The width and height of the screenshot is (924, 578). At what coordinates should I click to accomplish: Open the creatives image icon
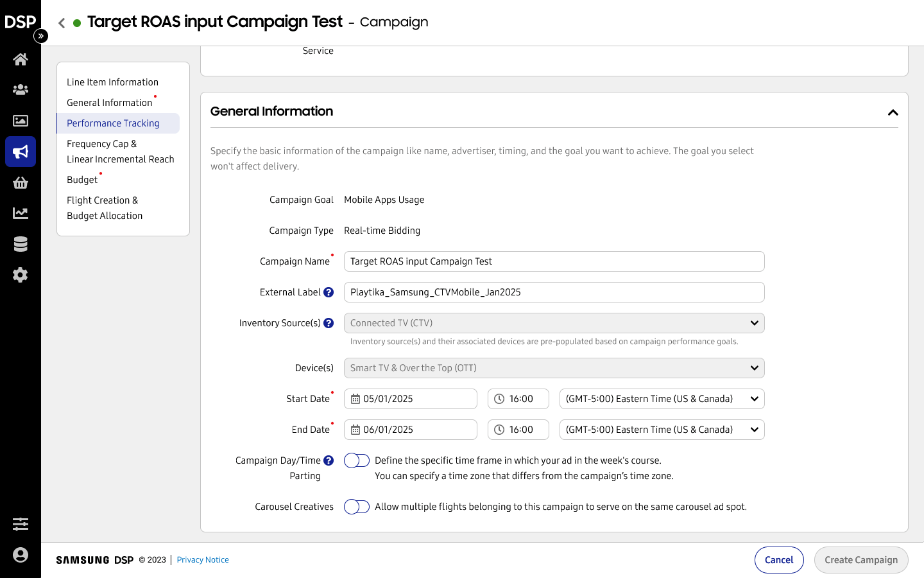(21, 121)
